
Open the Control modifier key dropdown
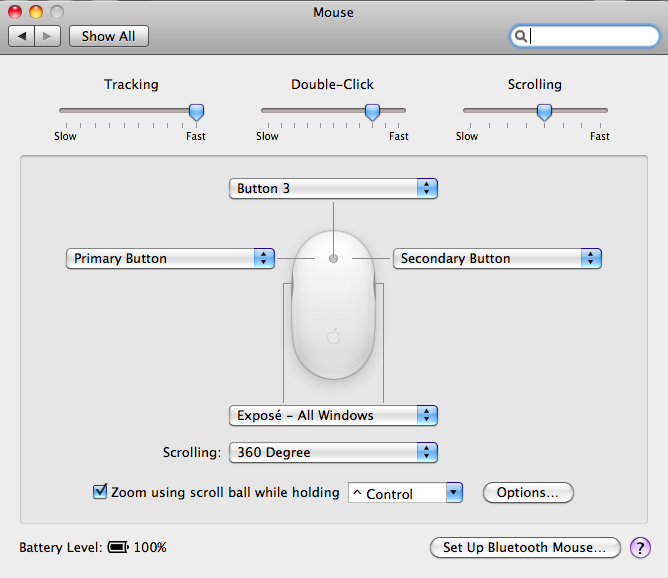[x=405, y=493]
